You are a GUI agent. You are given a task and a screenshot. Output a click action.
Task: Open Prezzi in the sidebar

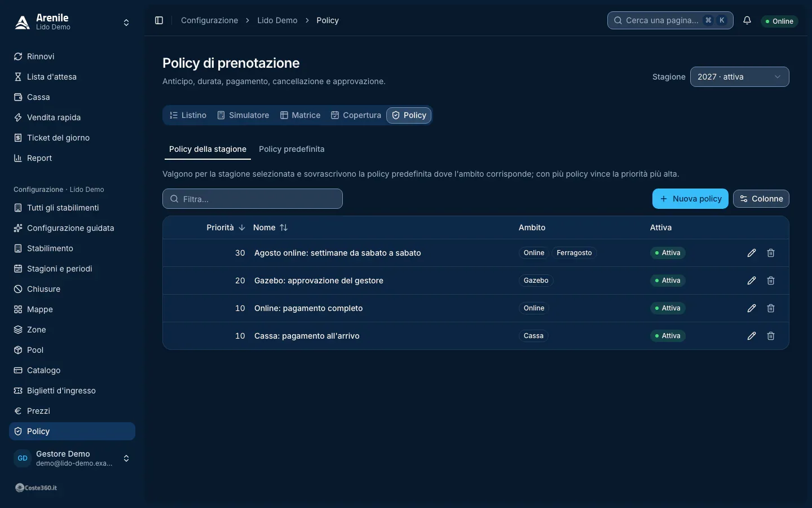pos(72,411)
